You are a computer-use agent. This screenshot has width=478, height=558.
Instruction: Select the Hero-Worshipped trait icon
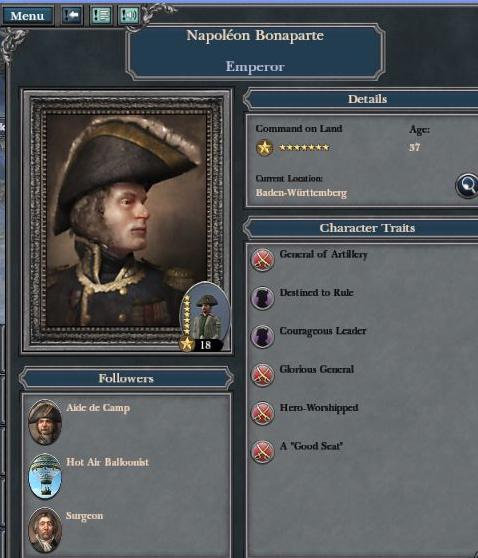pos(263,413)
